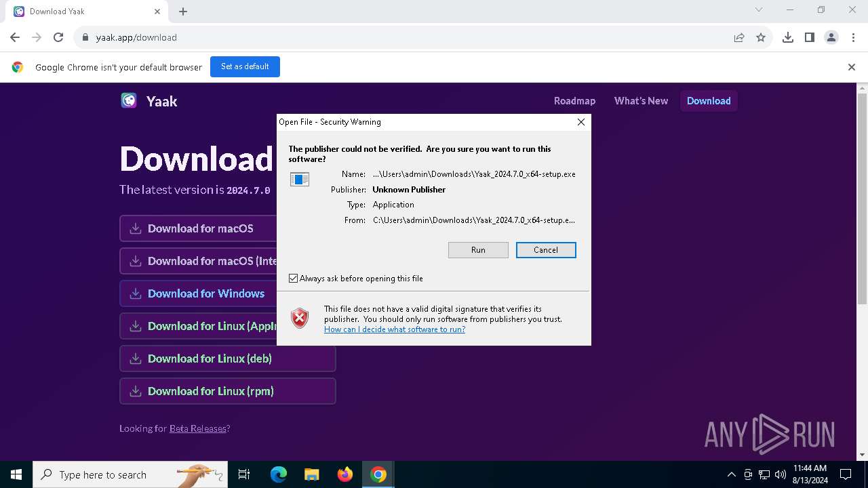
Task: Select the Download Yaak browser tab
Action: [x=88, y=12]
